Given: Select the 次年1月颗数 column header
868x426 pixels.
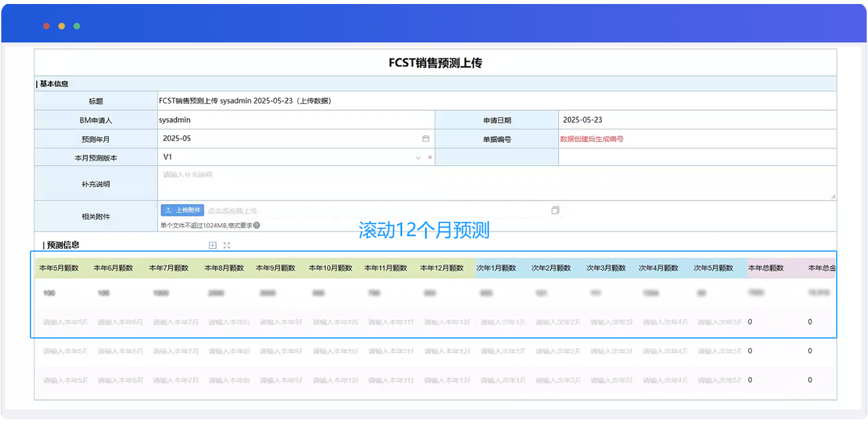Looking at the screenshot, I should (496, 268).
